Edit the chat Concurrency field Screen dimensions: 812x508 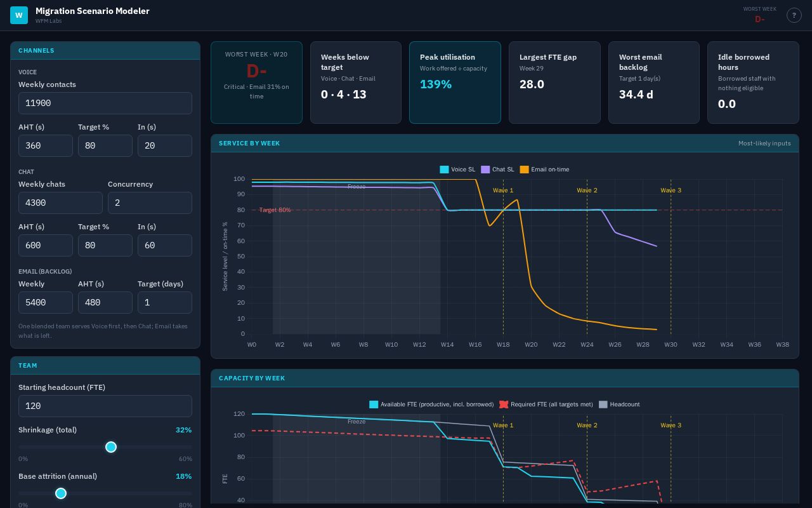coord(150,203)
